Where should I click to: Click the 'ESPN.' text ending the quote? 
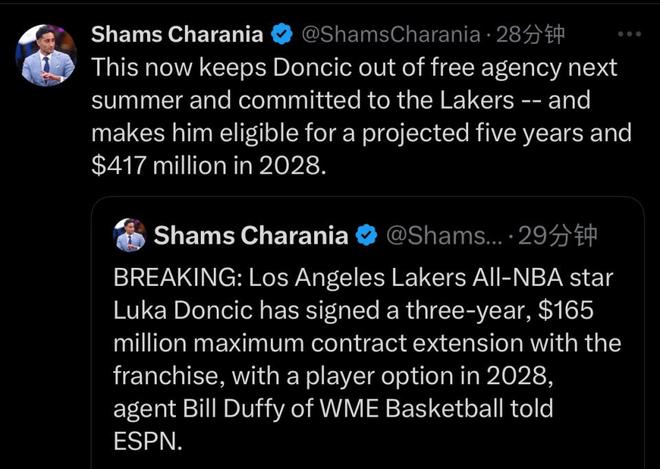pyautogui.click(x=148, y=441)
